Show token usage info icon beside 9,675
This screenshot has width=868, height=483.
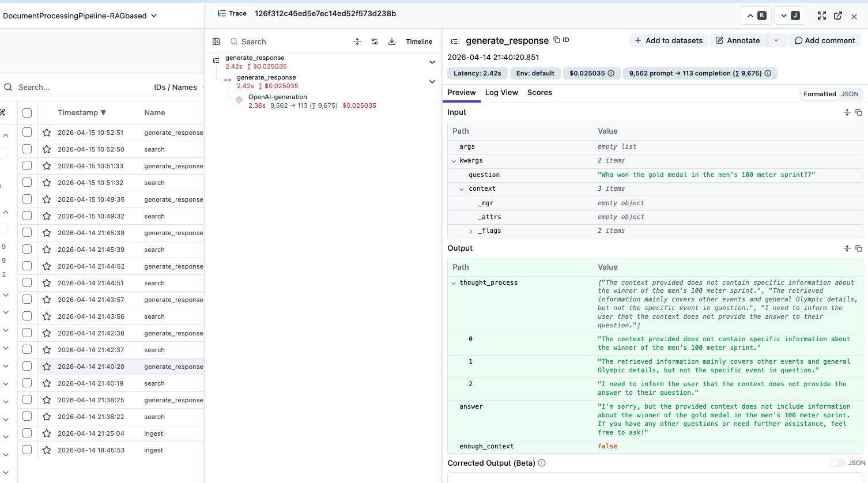768,73
